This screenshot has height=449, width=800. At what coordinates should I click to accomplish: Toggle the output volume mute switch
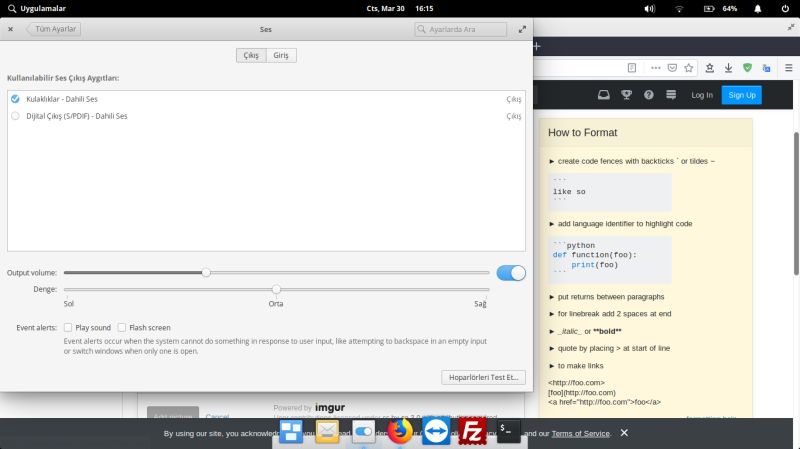pos(511,273)
